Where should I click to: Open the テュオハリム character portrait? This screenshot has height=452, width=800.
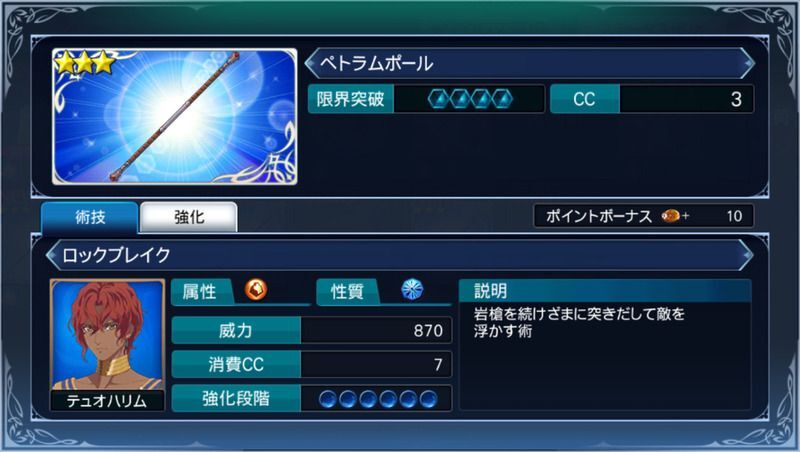(x=107, y=345)
